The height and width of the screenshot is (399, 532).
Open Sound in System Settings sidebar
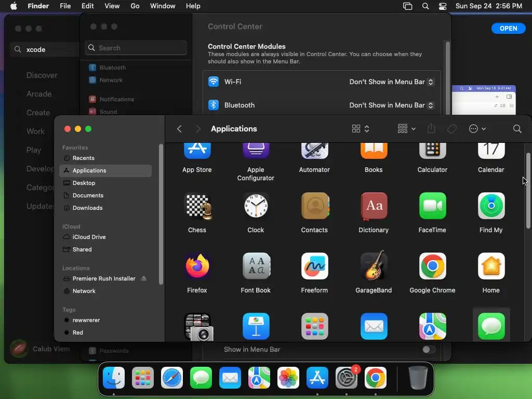(103, 112)
